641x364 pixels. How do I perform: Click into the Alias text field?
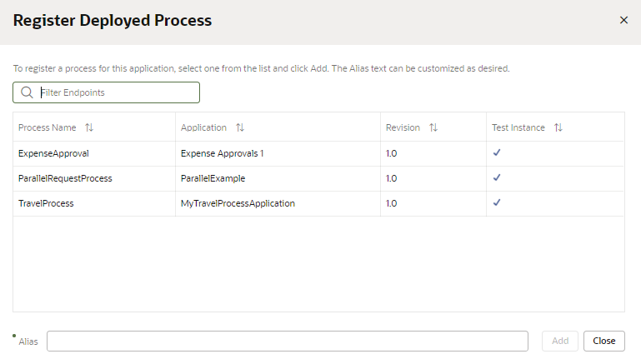click(288, 342)
